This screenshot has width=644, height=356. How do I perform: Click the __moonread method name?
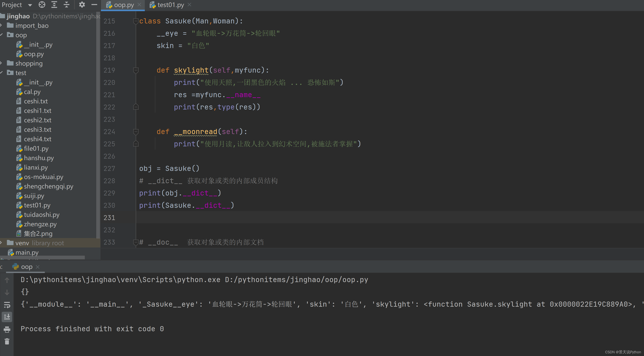tap(195, 132)
